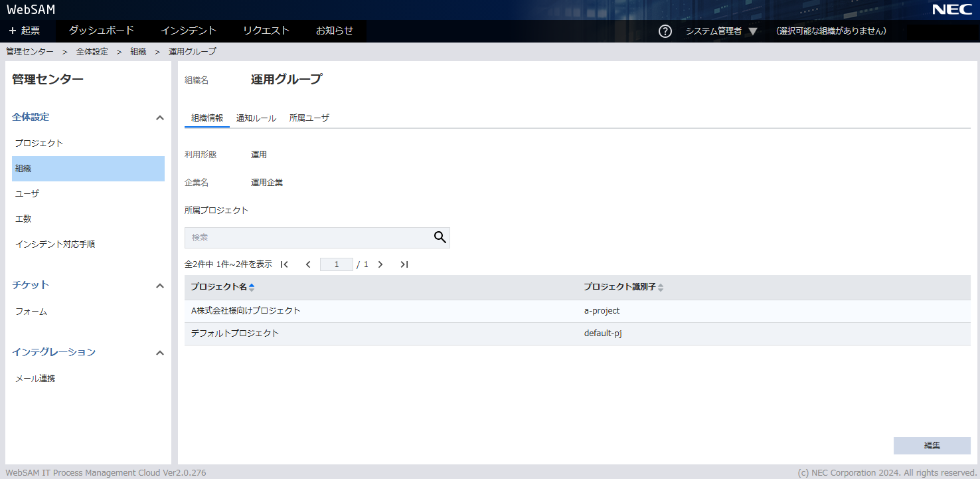Select メール連携 in the sidebar
The width and height of the screenshot is (980, 479).
coord(88,379)
